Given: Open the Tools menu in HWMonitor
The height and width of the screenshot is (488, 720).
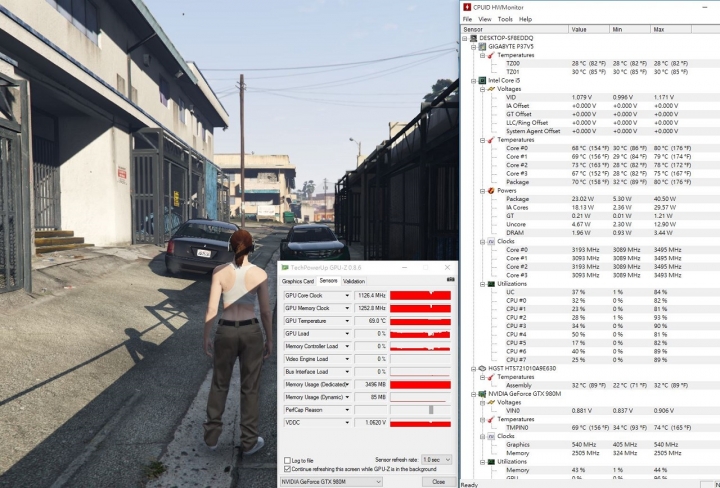Looking at the screenshot, I should point(505,19).
